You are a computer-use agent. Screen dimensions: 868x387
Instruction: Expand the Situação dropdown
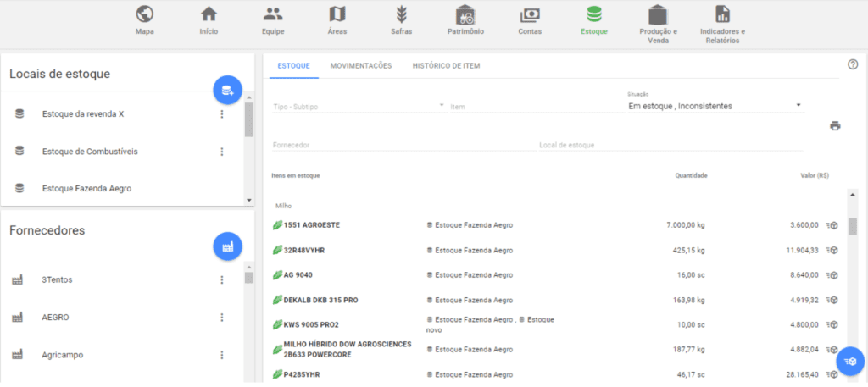click(x=798, y=106)
